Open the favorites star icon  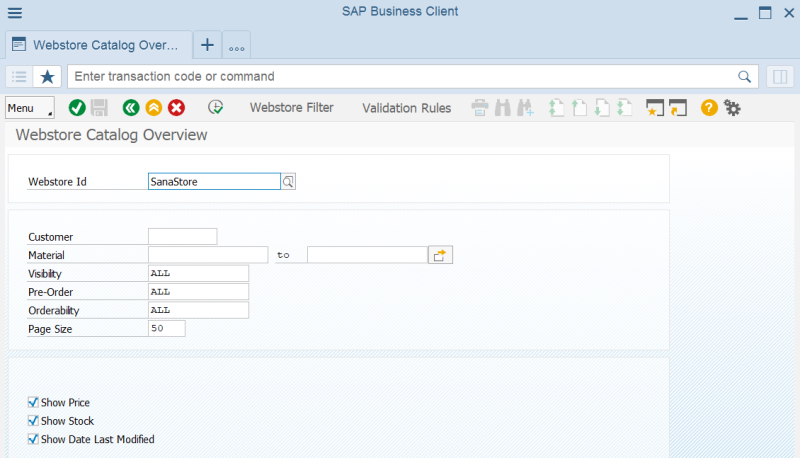(x=47, y=77)
